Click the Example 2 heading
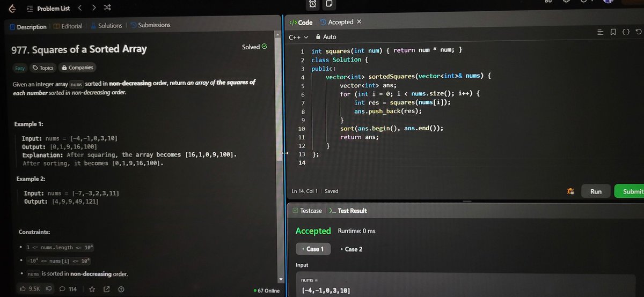 30,179
